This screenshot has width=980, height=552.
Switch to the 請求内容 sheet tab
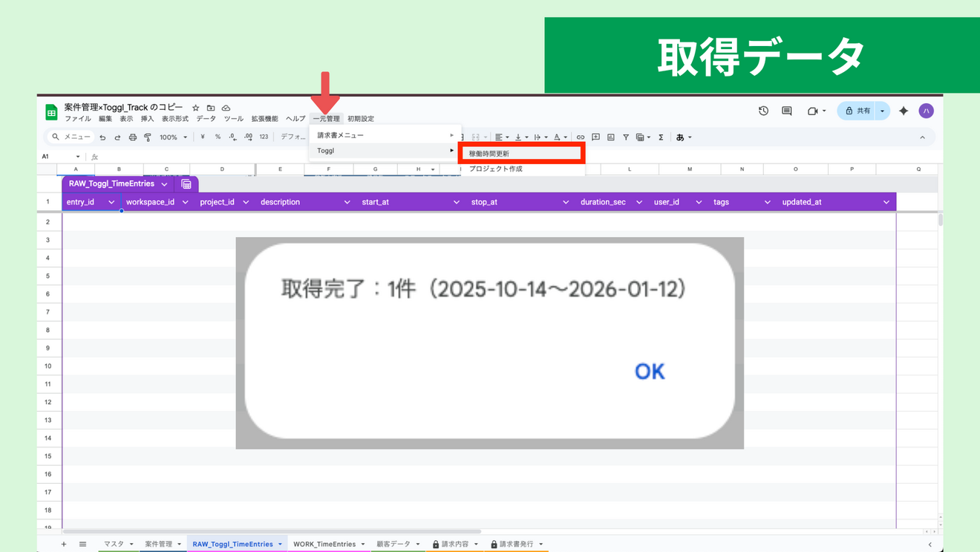(x=455, y=544)
